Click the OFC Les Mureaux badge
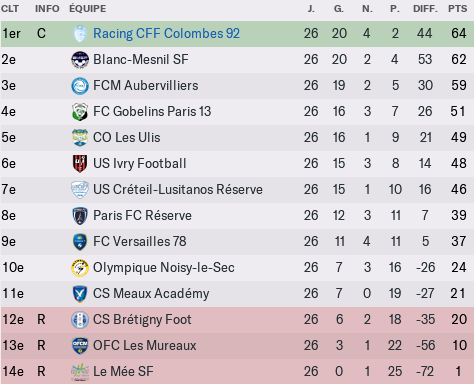474x384 pixels. (x=80, y=346)
